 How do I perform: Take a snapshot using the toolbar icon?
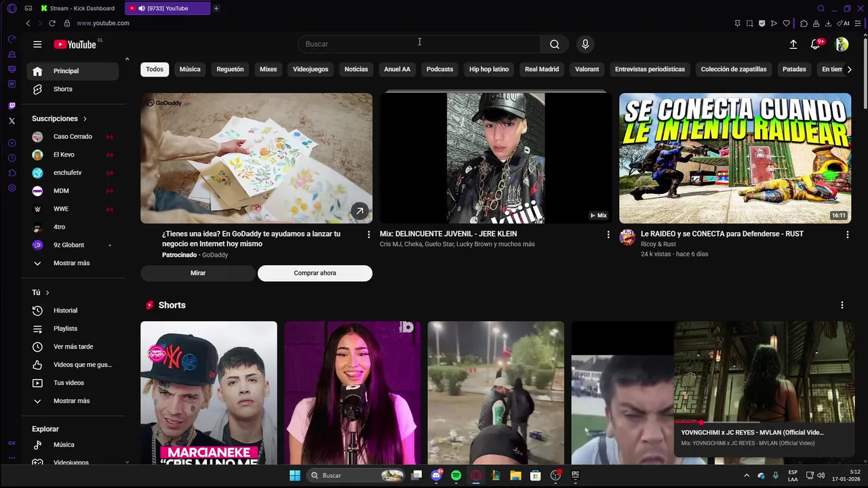[x=749, y=23]
